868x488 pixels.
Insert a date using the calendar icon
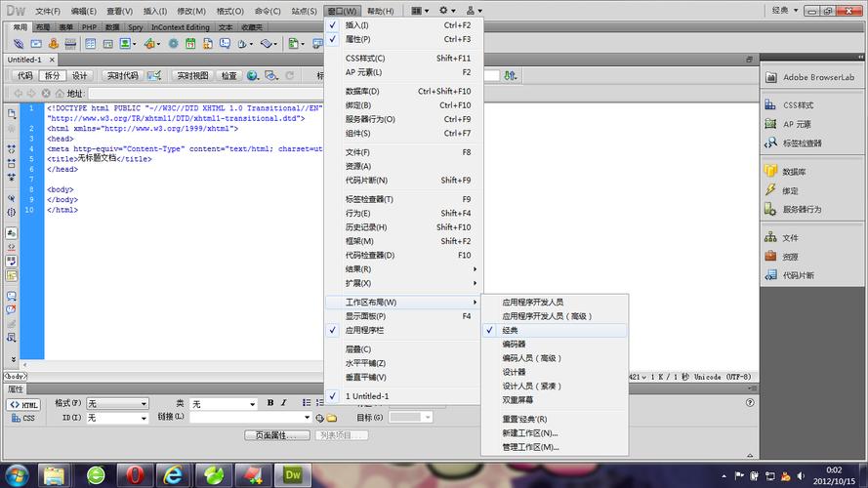tap(190, 44)
